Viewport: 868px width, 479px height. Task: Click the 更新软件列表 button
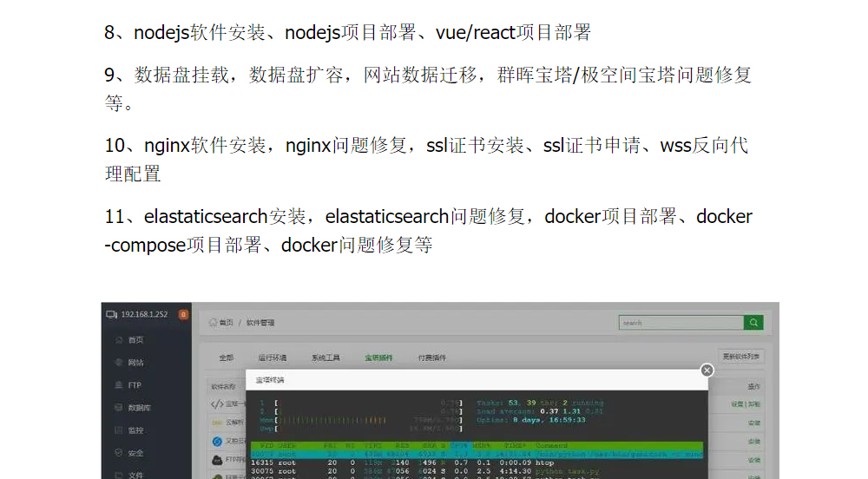[x=742, y=357]
